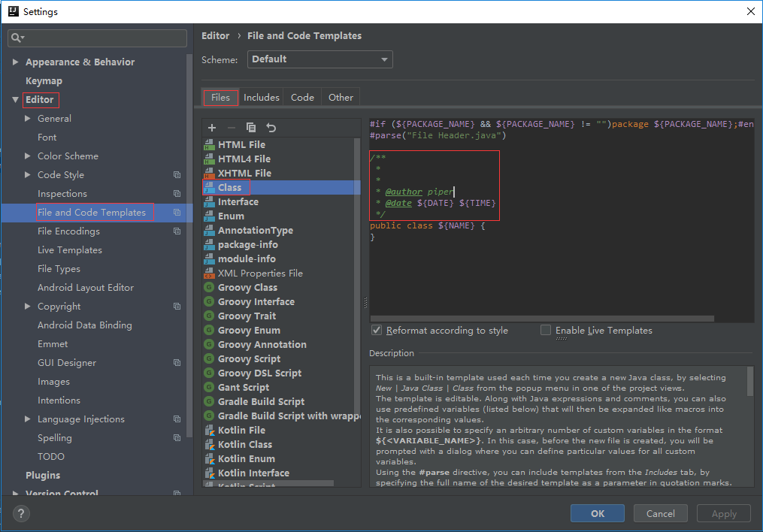Open Spelling settings
Screen dimensions: 763x532
click(54, 437)
